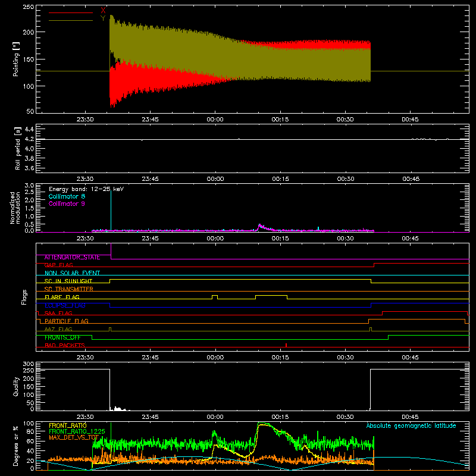Image resolution: width=476 pixels, height=476 pixels.
Task: Click the 'BAD_PACKETS' flag label
Action: click(65, 345)
